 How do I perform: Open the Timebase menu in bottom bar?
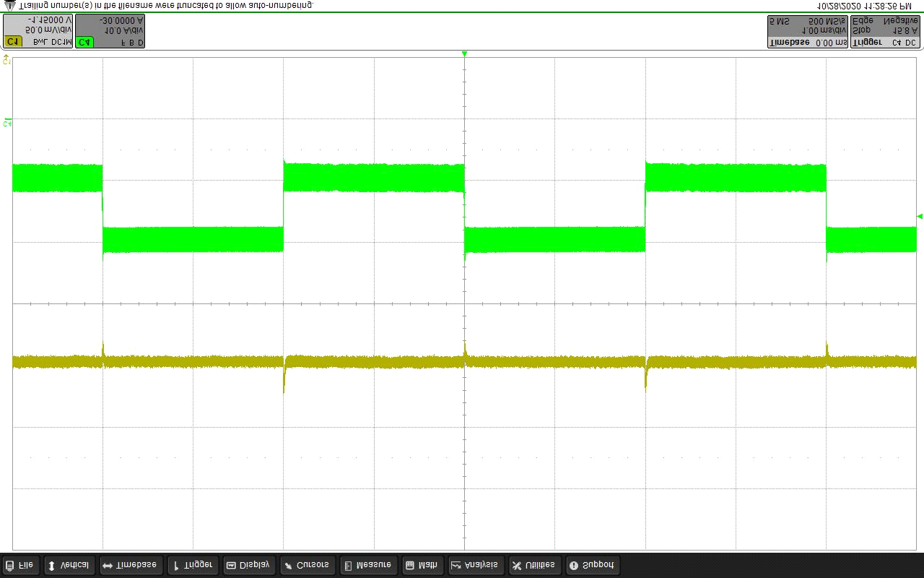(x=129, y=565)
